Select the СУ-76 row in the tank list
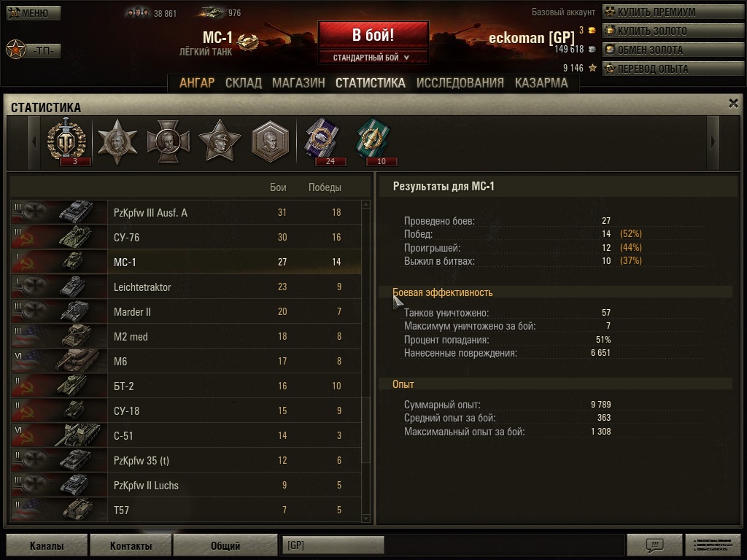This screenshot has width=747, height=560. point(186,237)
